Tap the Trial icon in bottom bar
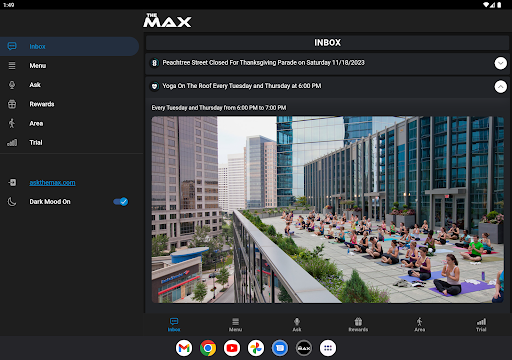Image resolution: width=512 pixels, height=360 pixels. [481, 325]
